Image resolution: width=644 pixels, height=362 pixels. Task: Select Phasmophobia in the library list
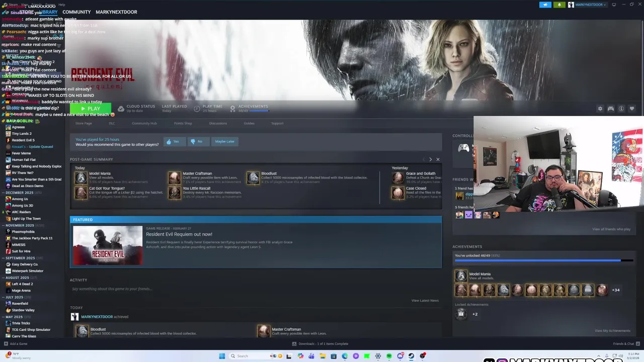pos(23,232)
